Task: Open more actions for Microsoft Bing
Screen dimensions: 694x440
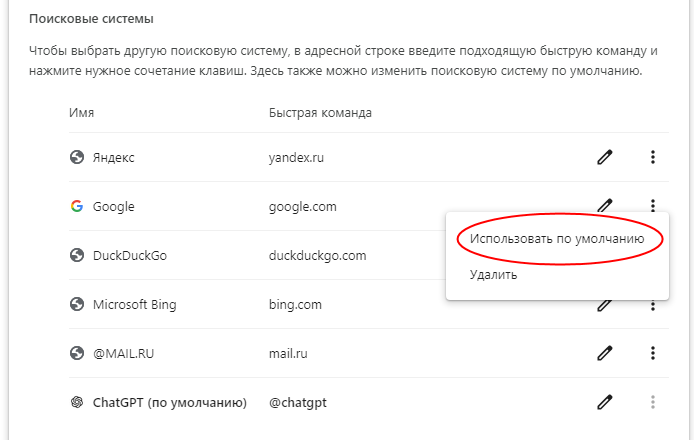Action: pos(653,305)
